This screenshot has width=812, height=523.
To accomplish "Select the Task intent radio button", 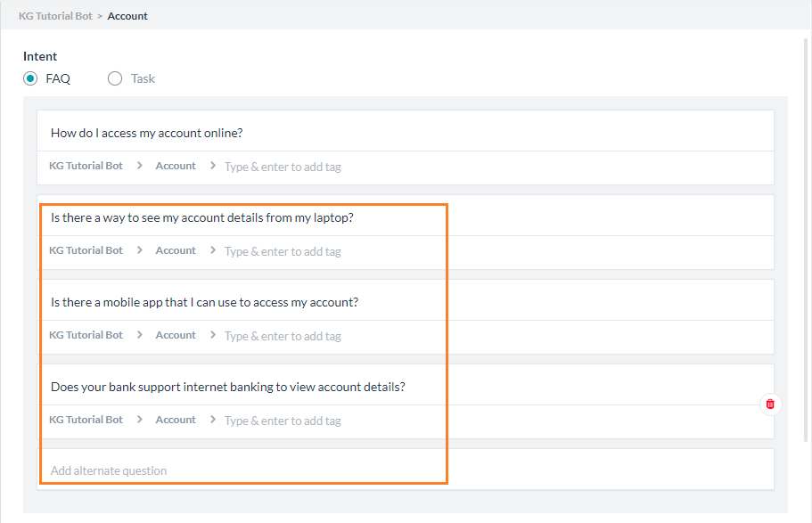I will [115, 78].
